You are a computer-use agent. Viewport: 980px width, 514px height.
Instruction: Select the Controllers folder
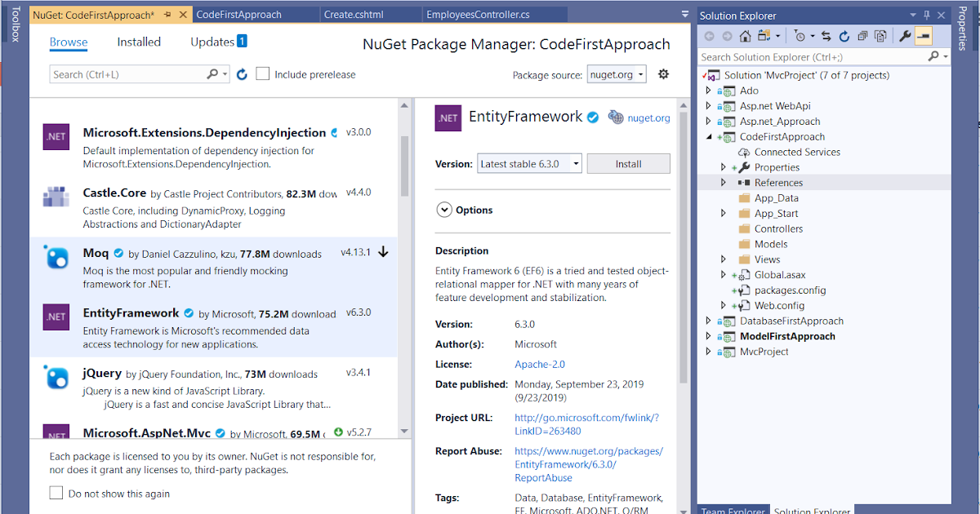[778, 229]
